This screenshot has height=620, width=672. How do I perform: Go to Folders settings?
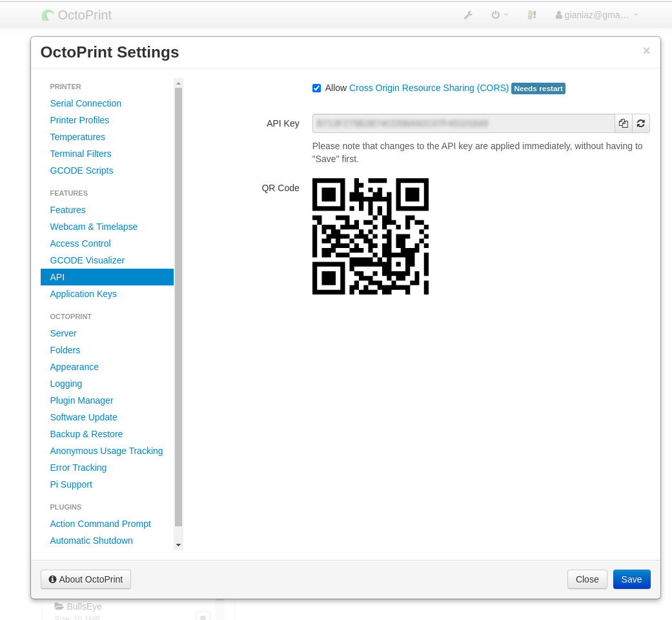pos(65,350)
